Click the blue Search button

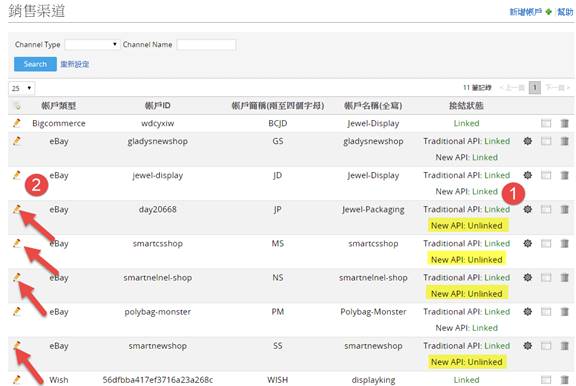(35, 64)
